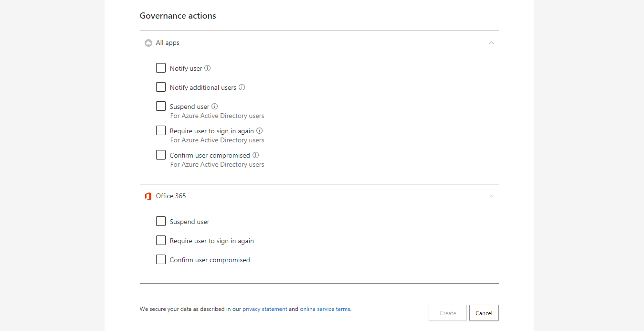Click the Cancel button
The height and width of the screenshot is (331, 644).
(484, 313)
